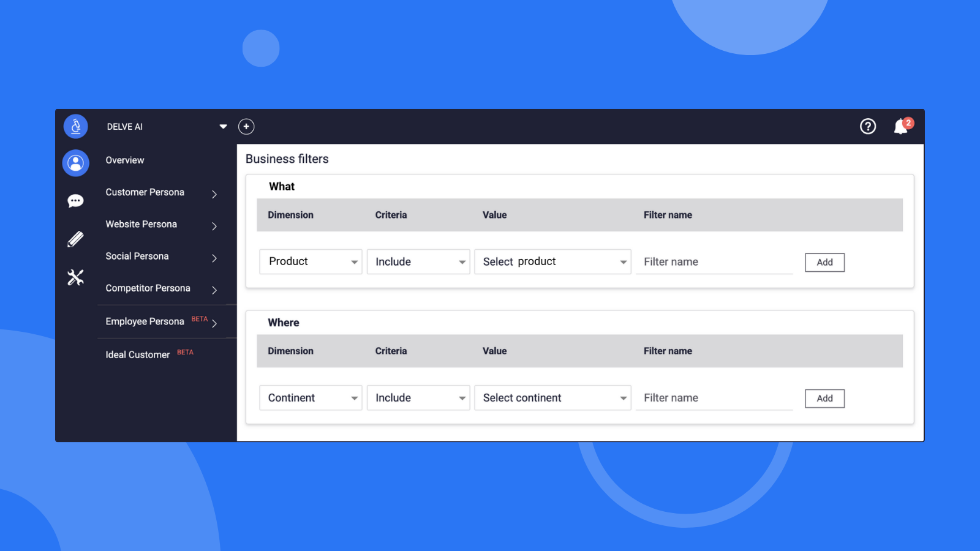Click Add button in the What section
This screenshot has height=551, width=980.
pyautogui.click(x=824, y=263)
